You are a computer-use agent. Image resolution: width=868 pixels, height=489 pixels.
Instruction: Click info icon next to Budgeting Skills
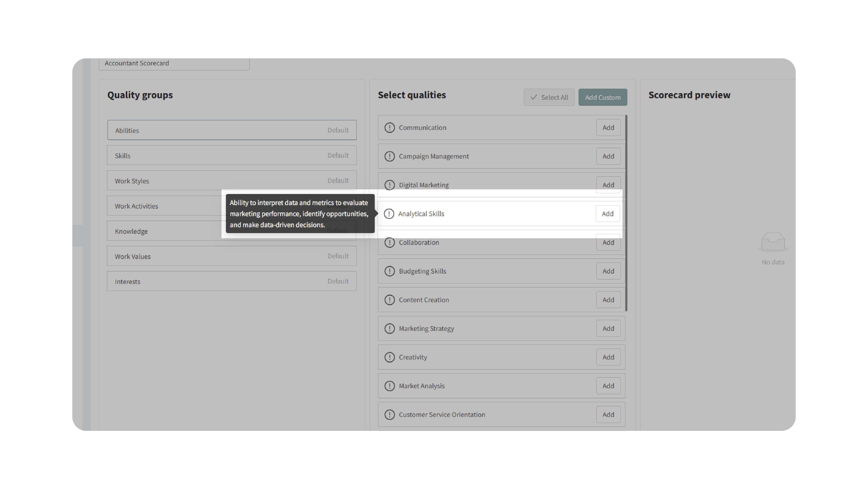point(390,271)
